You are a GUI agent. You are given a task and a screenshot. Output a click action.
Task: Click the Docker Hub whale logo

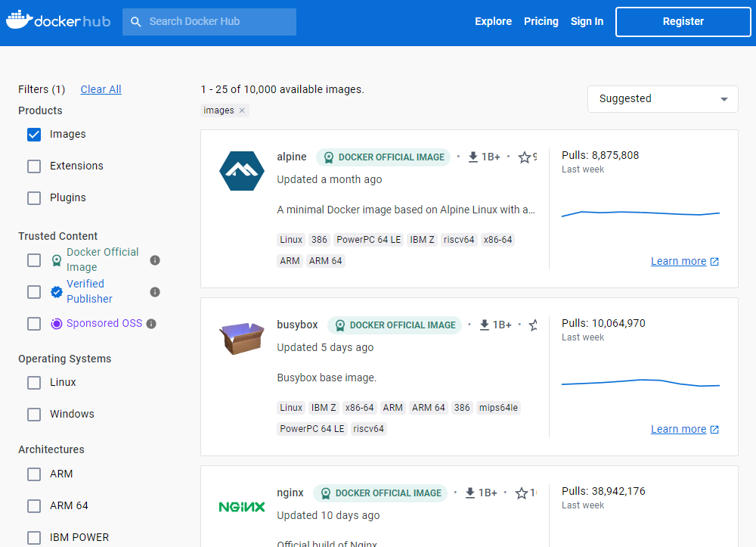(20, 20)
